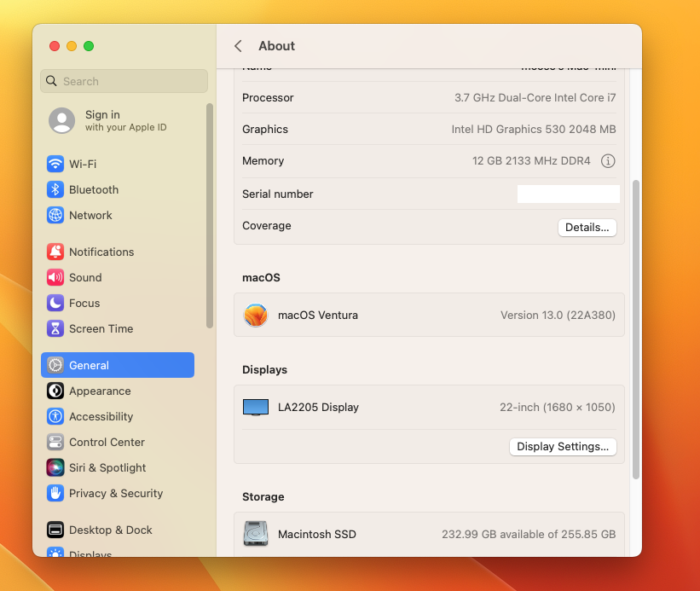Click the macOS Ventura logo icon
The width and height of the screenshot is (700, 591).
256,316
